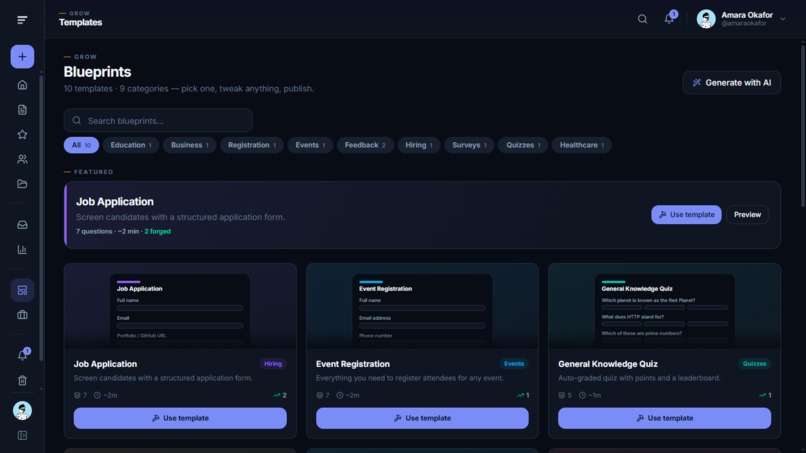Filter by Quizzes category chip
Screen dimensions: 806x453
point(523,145)
